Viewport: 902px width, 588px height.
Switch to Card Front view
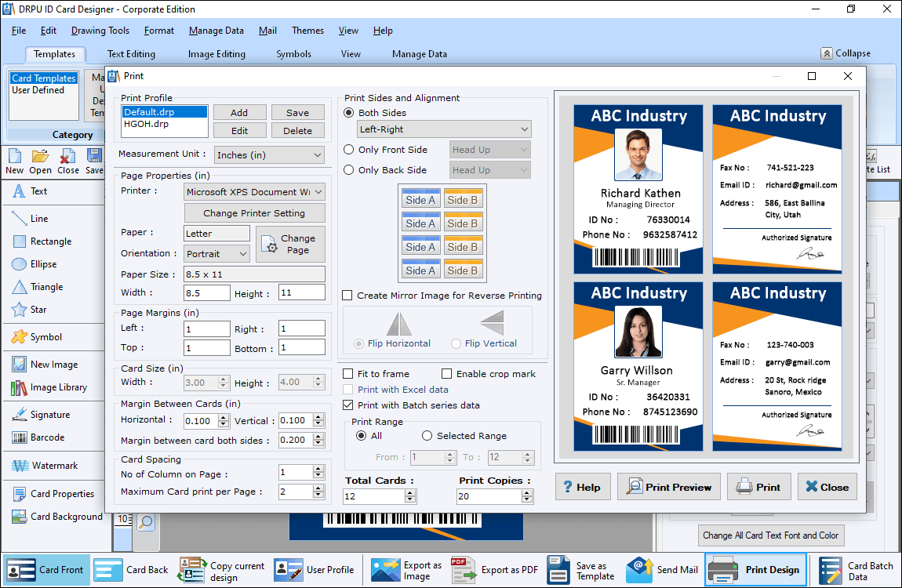click(45, 570)
